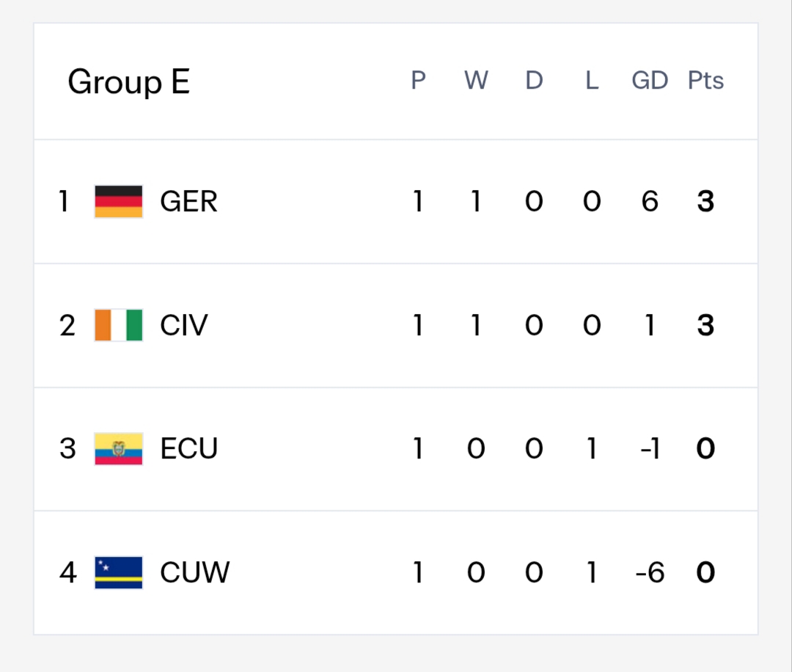The image size is (792, 672).
Task: Click Curaçao's goal difference value -6
Action: click(x=650, y=572)
